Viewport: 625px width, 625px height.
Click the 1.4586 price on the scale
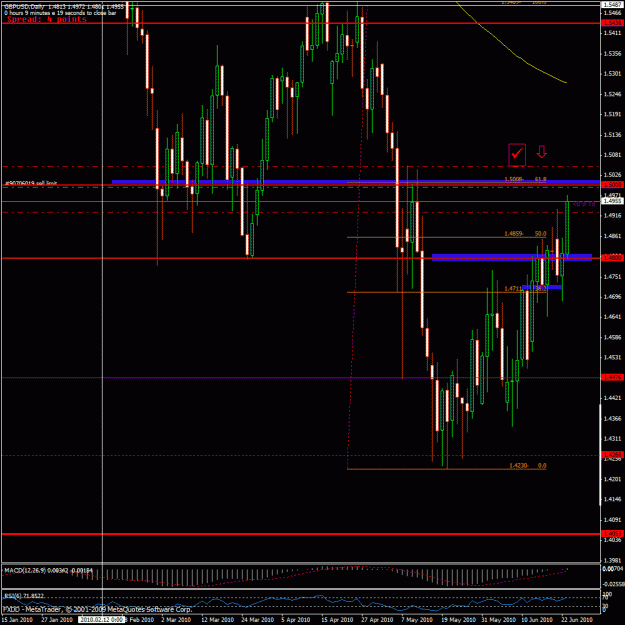613,337
